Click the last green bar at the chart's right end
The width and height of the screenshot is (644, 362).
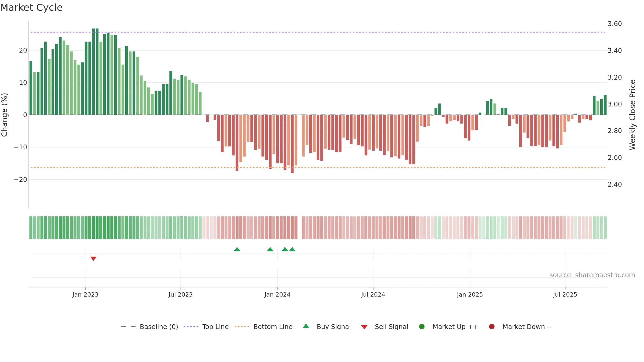(x=605, y=105)
